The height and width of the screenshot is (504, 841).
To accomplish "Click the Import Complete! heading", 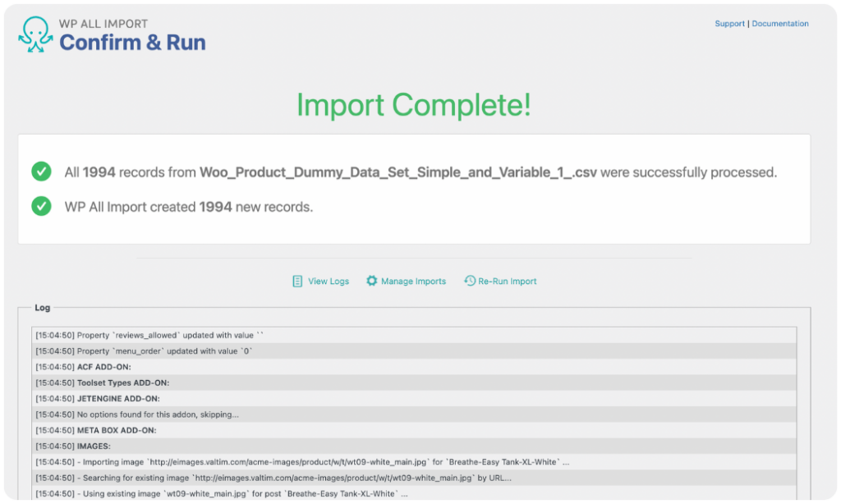I will click(414, 104).
